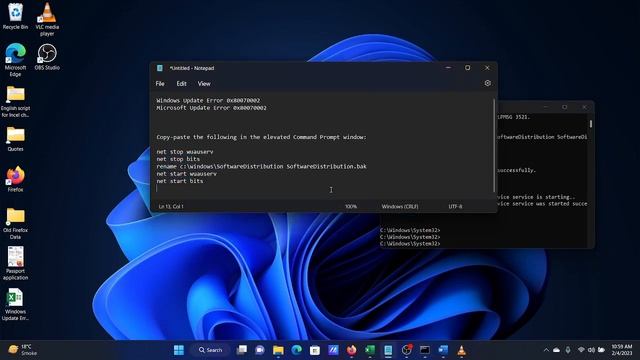The width and height of the screenshot is (640, 360).
Task: Open the Windows Start menu
Action: click(x=179, y=350)
